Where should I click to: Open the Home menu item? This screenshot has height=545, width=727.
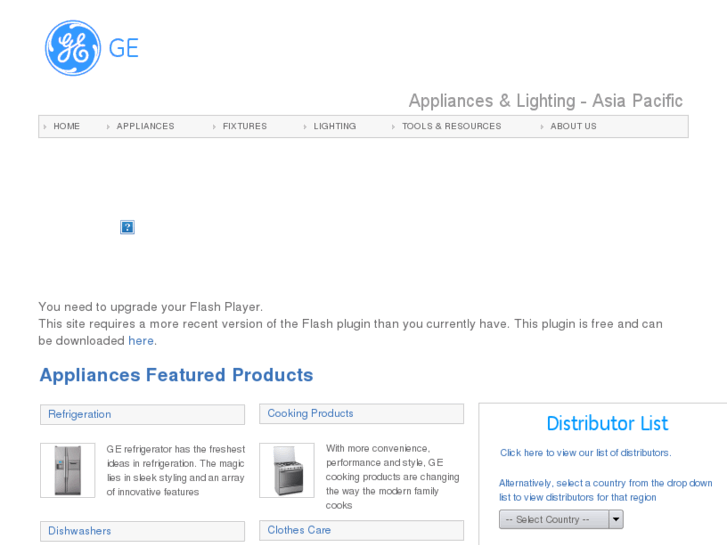pyautogui.click(x=67, y=126)
